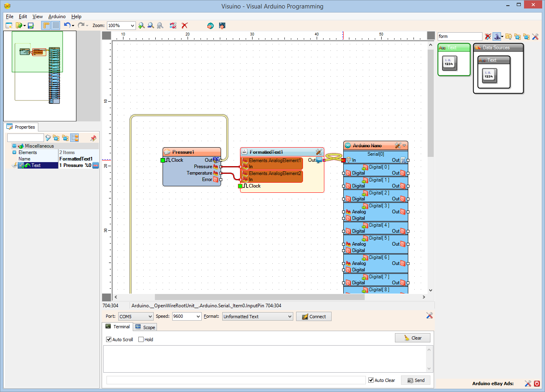Click the Connect button

[314, 317]
